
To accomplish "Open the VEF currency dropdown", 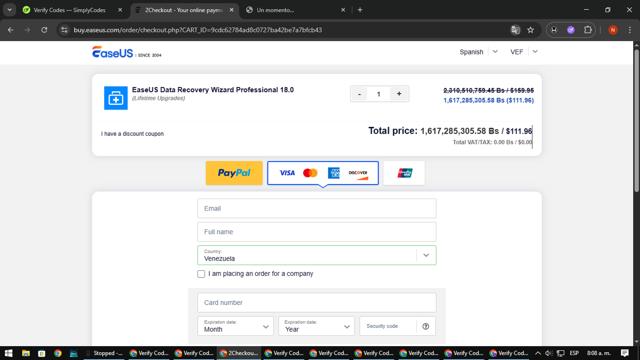I will (x=524, y=52).
